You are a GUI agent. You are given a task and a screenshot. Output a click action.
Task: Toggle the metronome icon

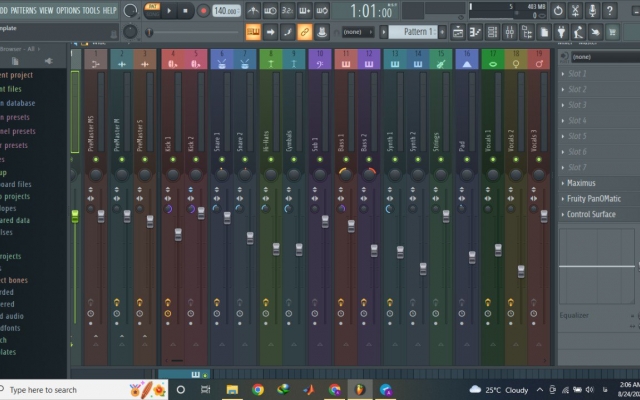[253, 11]
